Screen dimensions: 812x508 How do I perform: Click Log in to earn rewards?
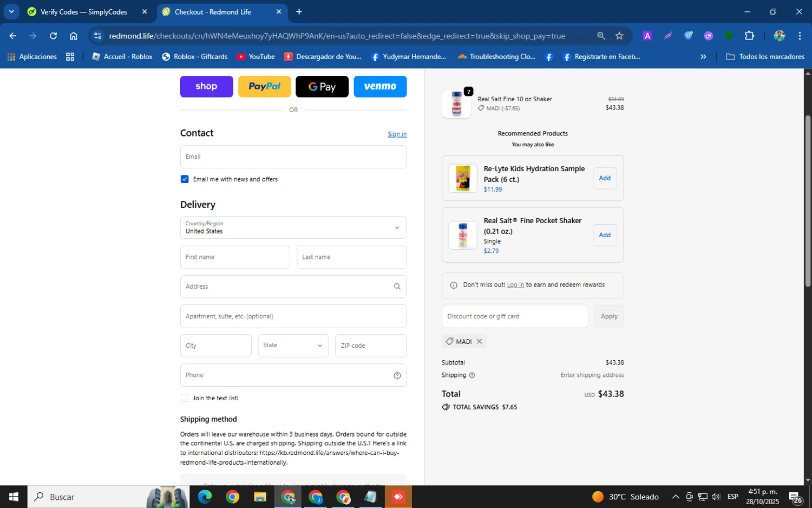tap(515, 285)
